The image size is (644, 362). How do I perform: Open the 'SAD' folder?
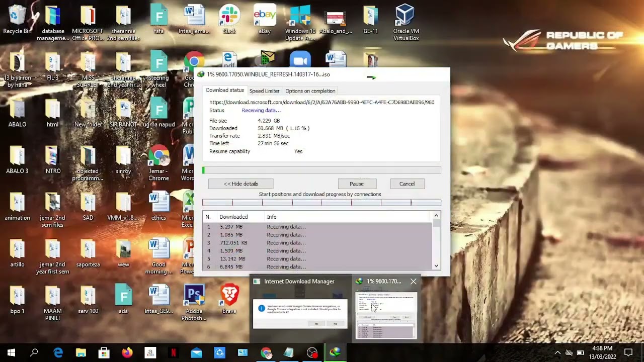[88, 206]
